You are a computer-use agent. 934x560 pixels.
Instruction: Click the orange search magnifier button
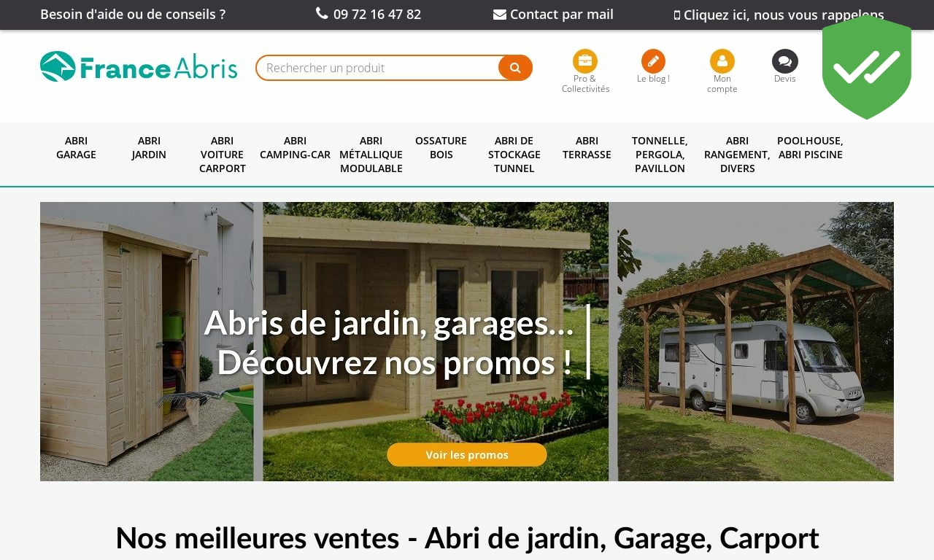tap(515, 68)
